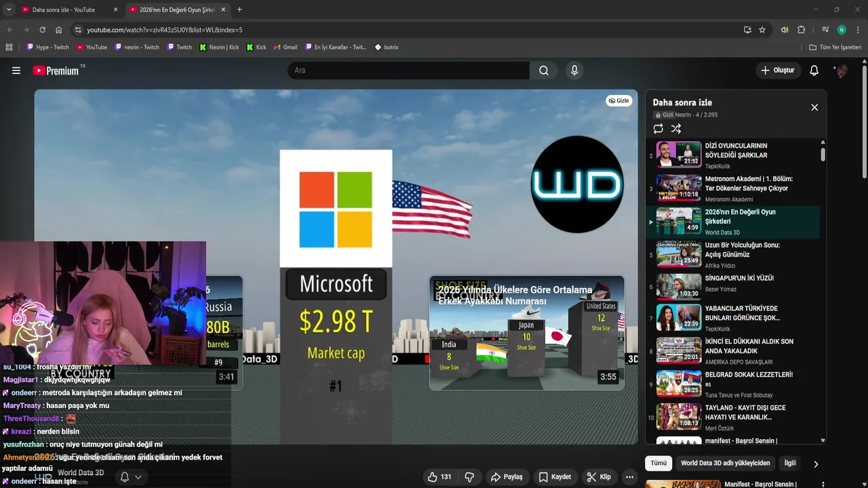Click the WD channel logo end card
The image size is (868, 488).
tap(577, 184)
